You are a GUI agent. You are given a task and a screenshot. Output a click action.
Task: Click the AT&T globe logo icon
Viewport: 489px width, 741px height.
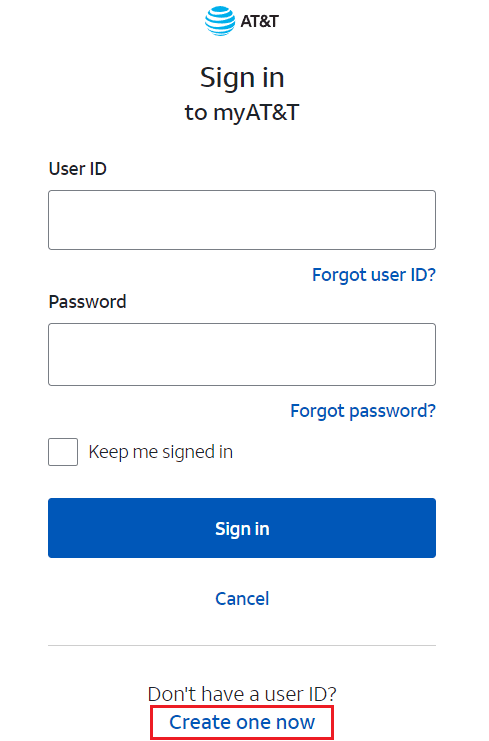(220, 21)
